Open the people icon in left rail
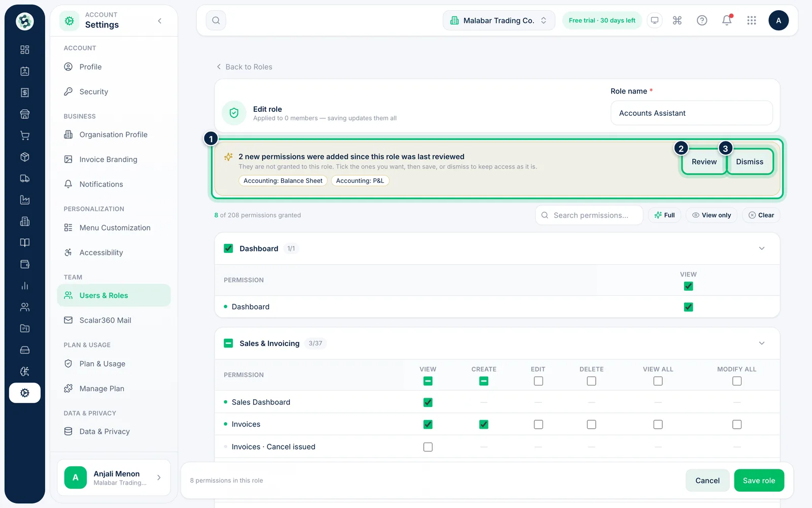Image resolution: width=812 pixels, height=508 pixels. [24, 307]
